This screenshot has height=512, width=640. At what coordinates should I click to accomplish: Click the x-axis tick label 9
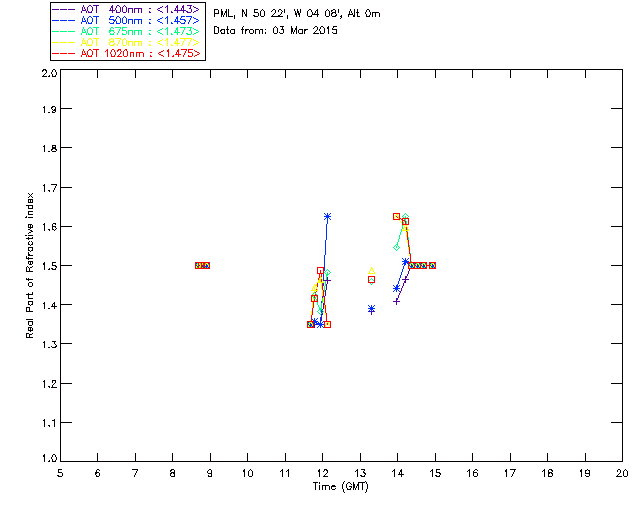[x=210, y=474]
